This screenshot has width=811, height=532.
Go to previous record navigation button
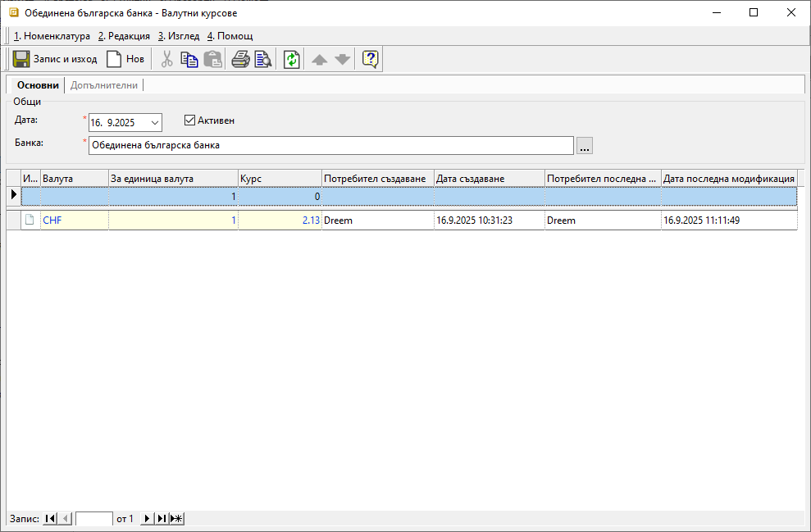[x=65, y=519]
